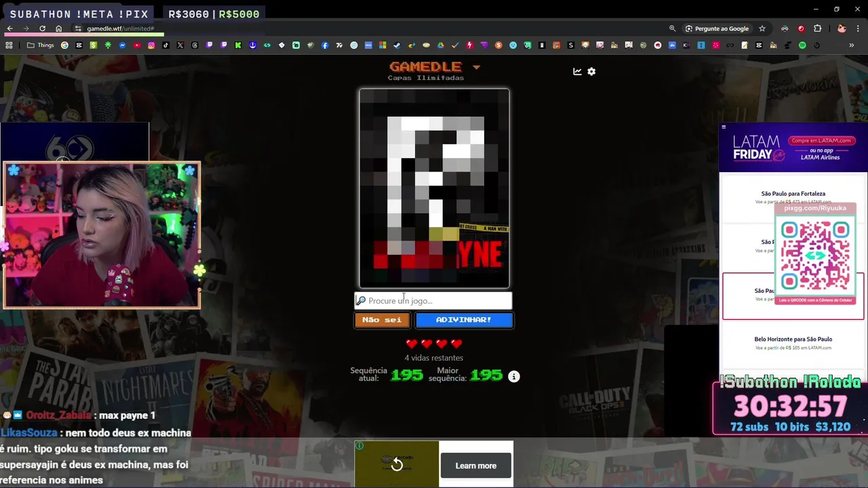868x488 pixels.
Task: Click 'Learn more' on the bottom ad
Action: point(476,466)
